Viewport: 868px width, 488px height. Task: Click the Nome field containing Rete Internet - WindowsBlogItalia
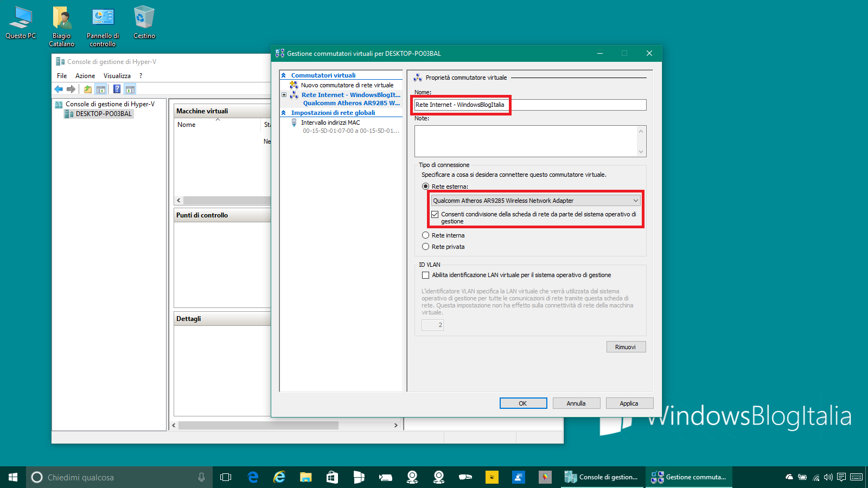(530, 105)
